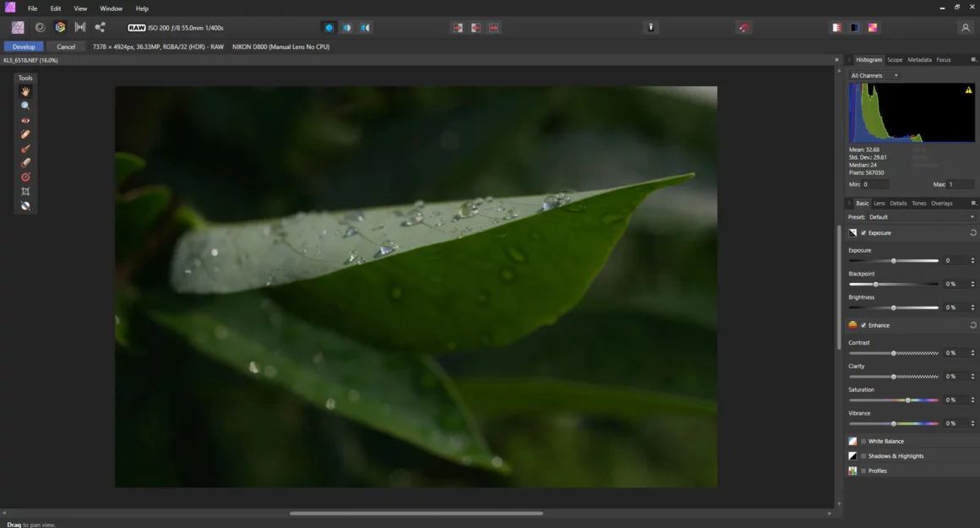Switch to the Lens tab
This screenshot has width=980, height=528.
pos(879,203)
